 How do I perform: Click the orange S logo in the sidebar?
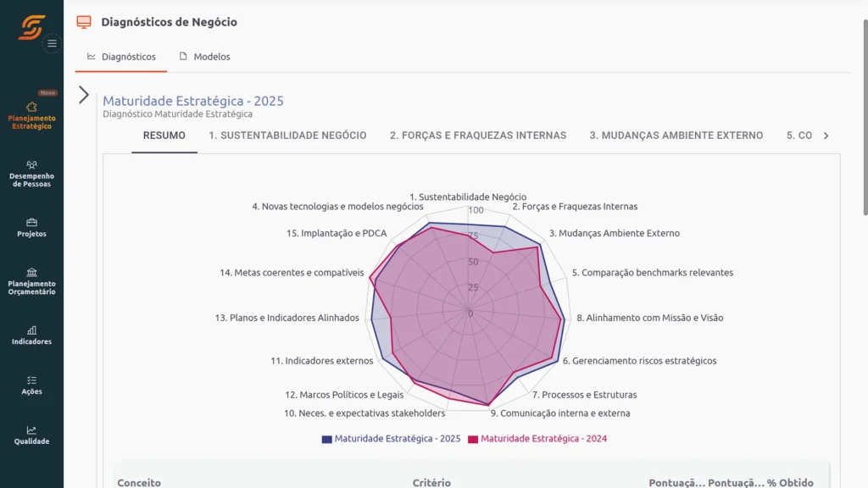click(31, 27)
